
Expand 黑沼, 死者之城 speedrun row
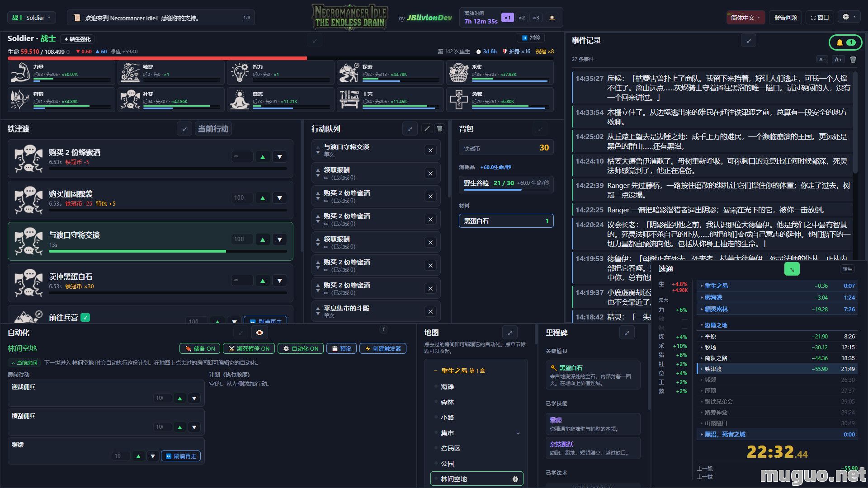point(777,434)
